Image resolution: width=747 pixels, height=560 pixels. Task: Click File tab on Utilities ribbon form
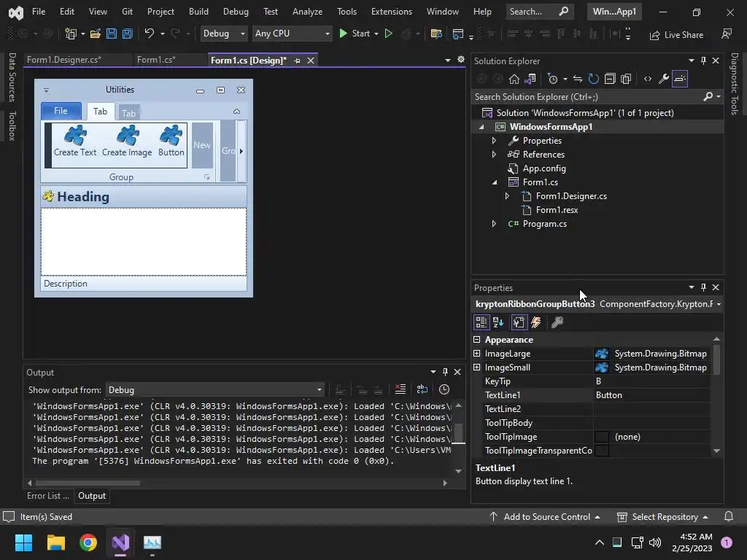pos(61,111)
